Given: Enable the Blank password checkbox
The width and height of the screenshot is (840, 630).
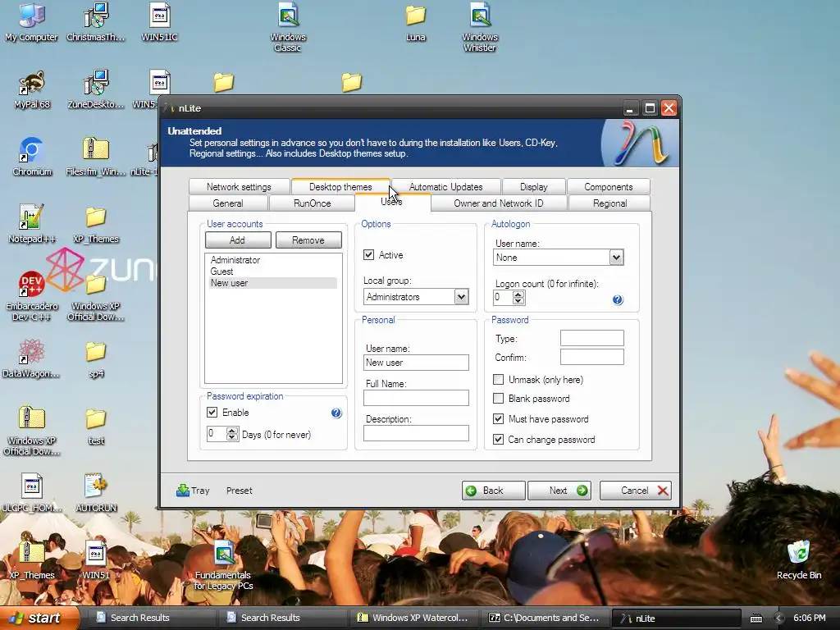Looking at the screenshot, I should 498,398.
